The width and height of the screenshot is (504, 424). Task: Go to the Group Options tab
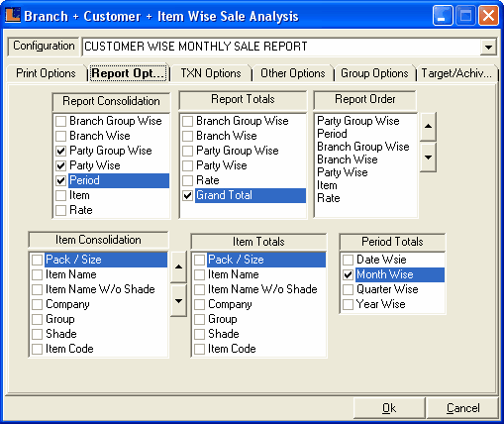coord(374,73)
